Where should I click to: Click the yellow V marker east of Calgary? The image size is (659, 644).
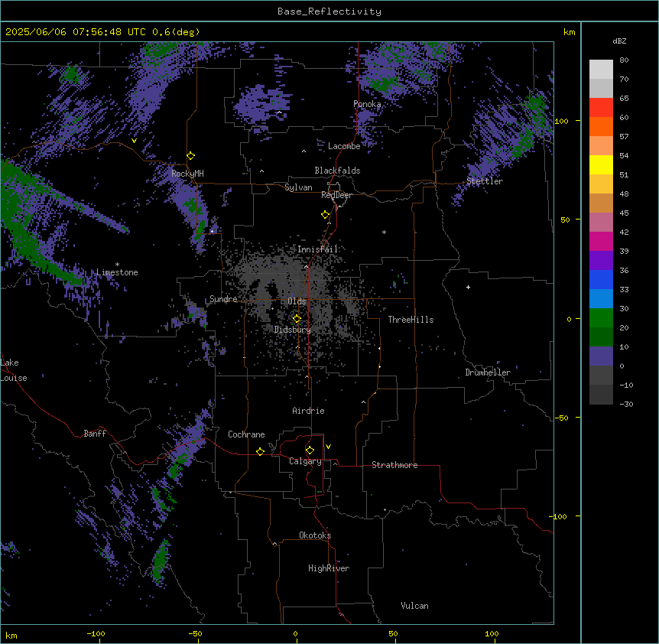click(328, 447)
